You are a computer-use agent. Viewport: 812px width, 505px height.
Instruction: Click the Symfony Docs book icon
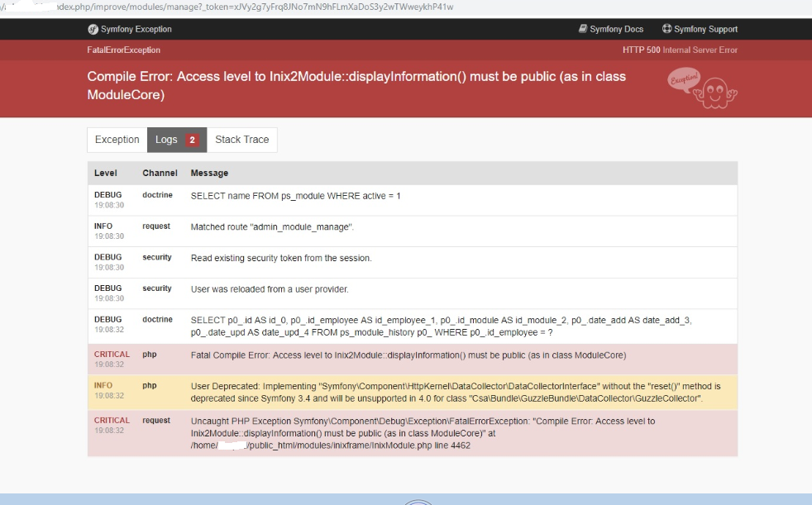click(x=583, y=29)
